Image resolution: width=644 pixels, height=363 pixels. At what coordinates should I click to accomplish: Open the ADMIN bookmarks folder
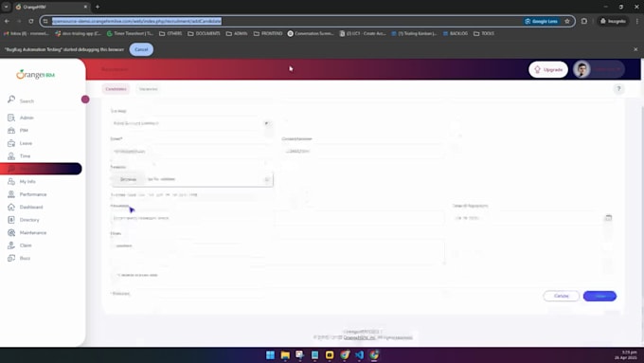(237, 34)
